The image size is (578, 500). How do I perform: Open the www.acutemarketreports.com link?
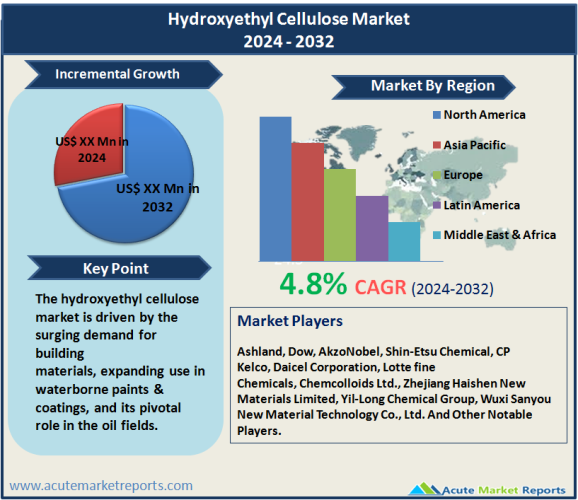[x=101, y=486]
